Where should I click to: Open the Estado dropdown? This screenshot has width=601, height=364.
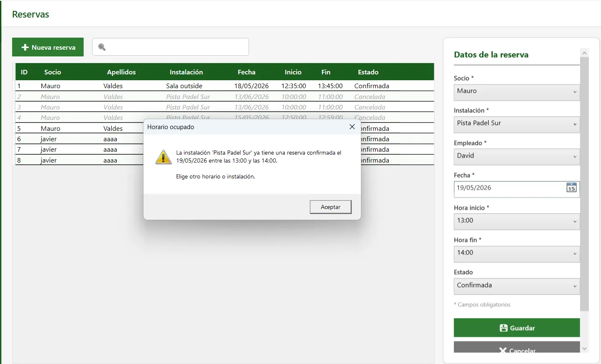pos(517,286)
